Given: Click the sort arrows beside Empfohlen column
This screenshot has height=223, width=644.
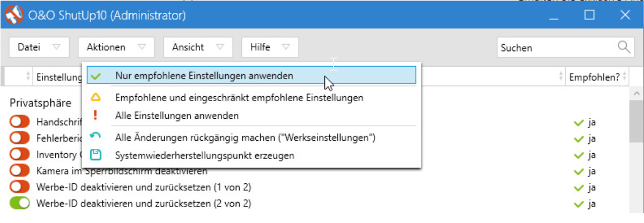Looking at the screenshot, I should (624, 77).
